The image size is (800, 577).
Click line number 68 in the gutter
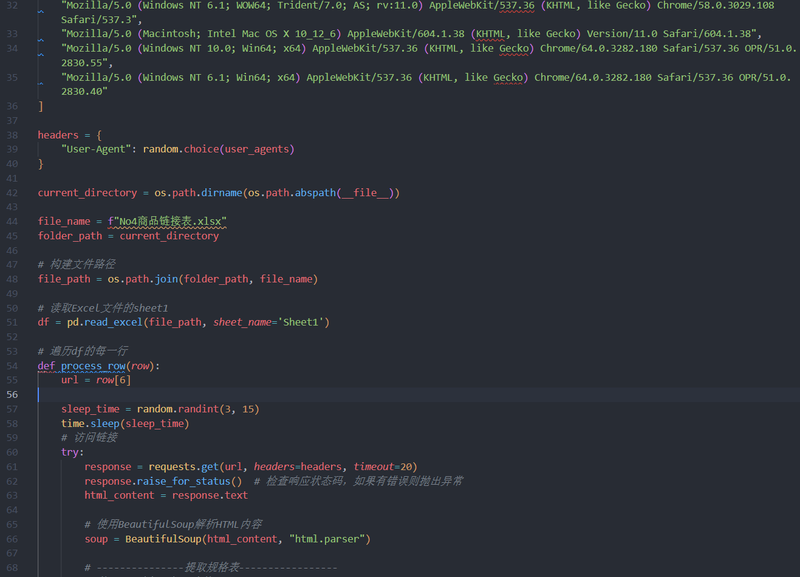click(x=12, y=567)
